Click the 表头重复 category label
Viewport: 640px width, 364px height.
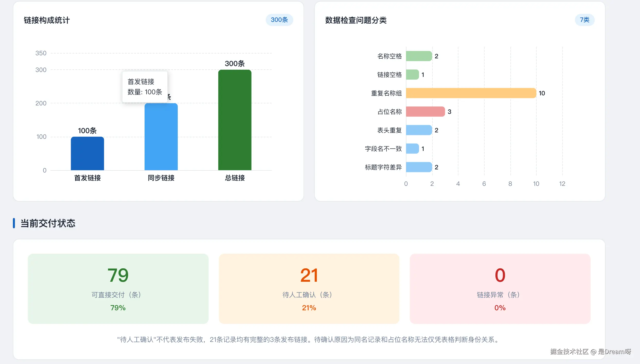[389, 130]
